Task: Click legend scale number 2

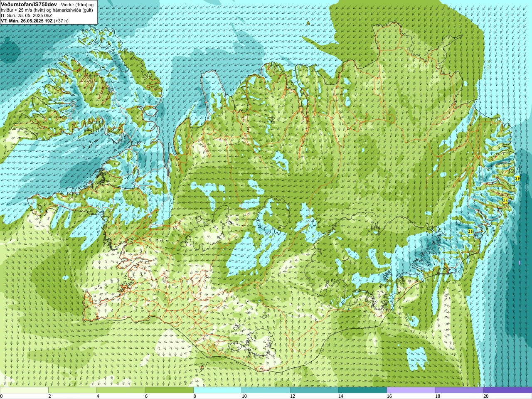Action: pyautogui.click(x=49, y=396)
